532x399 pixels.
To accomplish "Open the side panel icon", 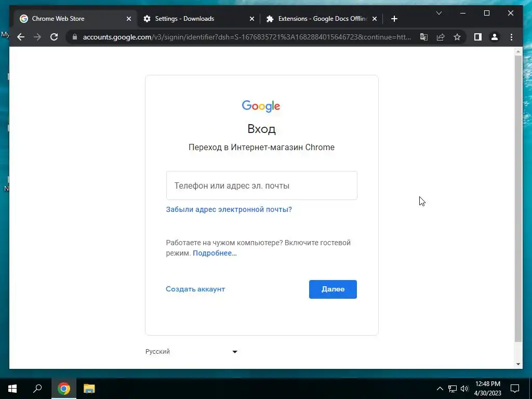I will click(x=478, y=37).
